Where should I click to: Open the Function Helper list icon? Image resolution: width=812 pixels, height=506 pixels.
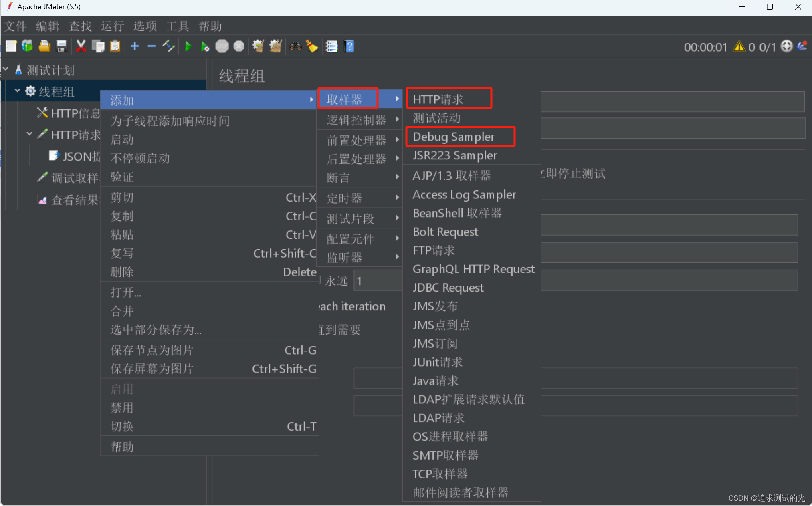point(331,46)
